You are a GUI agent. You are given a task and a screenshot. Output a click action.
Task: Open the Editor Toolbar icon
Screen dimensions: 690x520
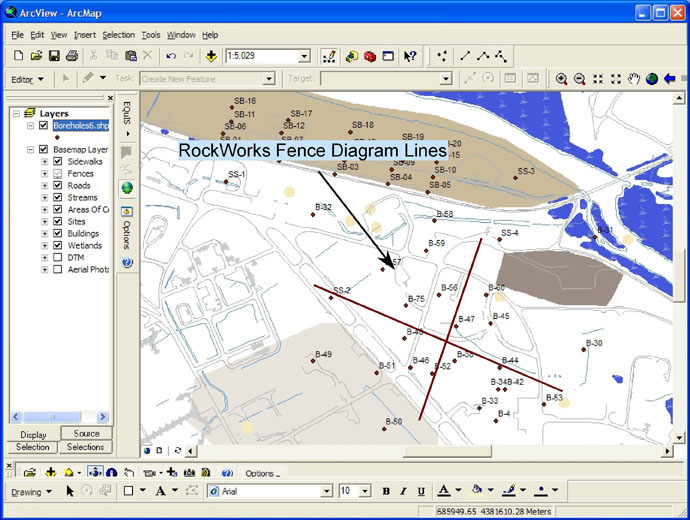pyautogui.click(x=329, y=56)
